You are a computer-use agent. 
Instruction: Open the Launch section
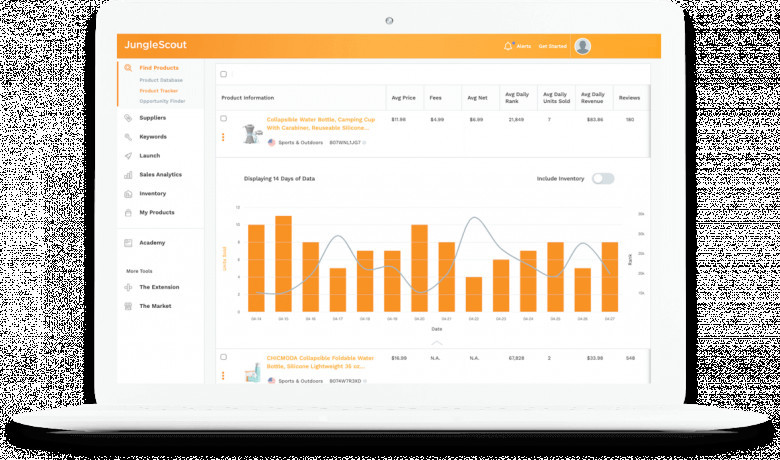point(150,156)
